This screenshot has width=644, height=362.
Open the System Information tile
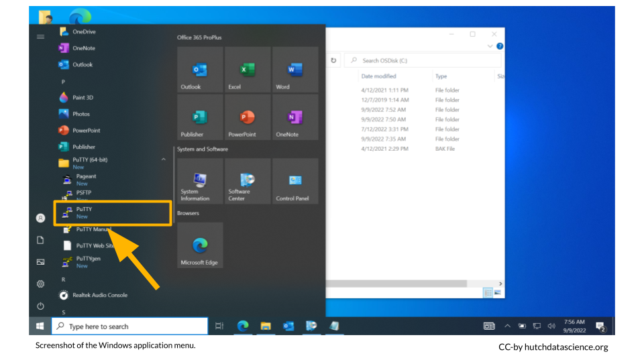click(x=200, y=181)
